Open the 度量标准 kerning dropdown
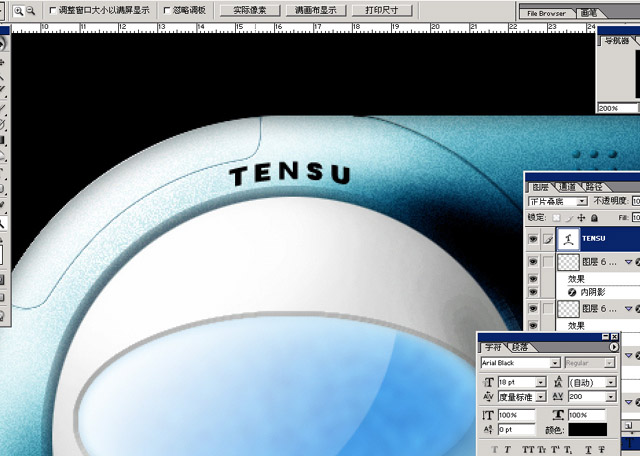The image size is (640, 456). pos(540,397)
